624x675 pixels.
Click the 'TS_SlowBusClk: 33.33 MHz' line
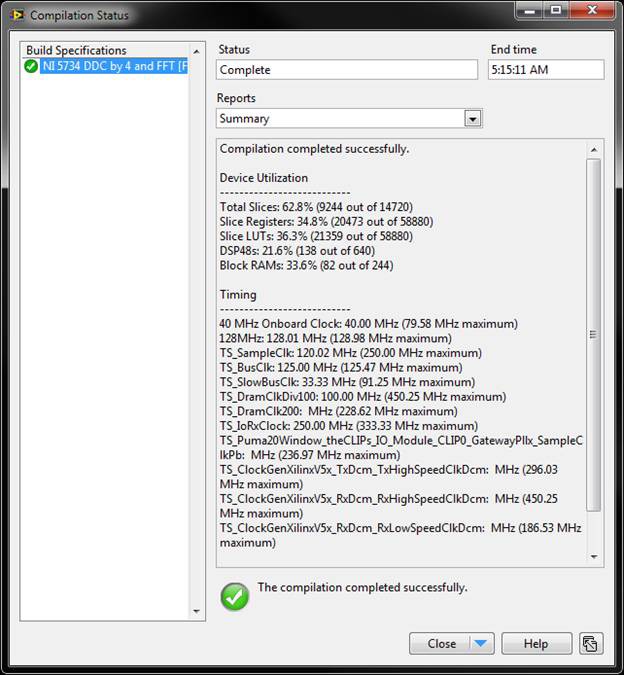347,382
